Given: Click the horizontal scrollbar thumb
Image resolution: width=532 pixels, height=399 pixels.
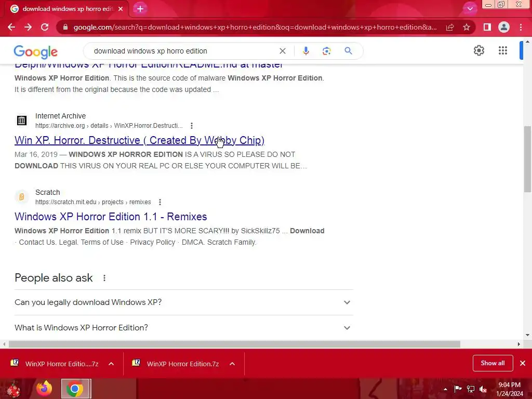Looking at the screenshot, I should (x=234, y=344).
